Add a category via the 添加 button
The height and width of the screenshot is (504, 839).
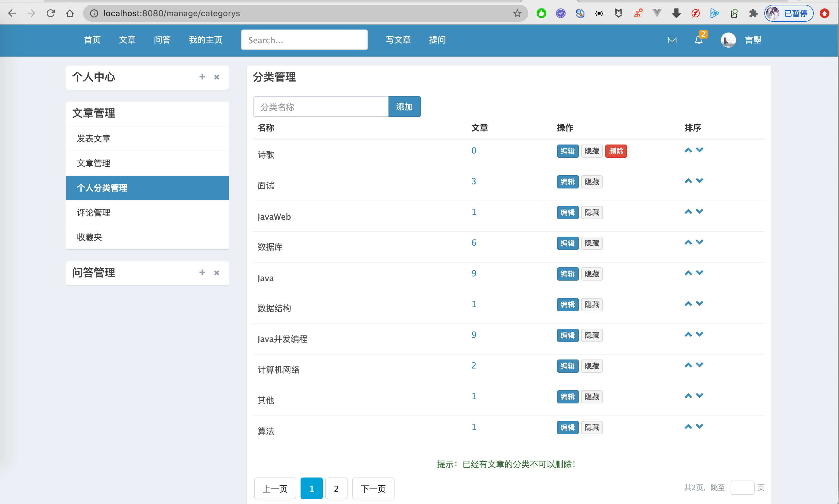pyautogui.click(x=404, y=106)
